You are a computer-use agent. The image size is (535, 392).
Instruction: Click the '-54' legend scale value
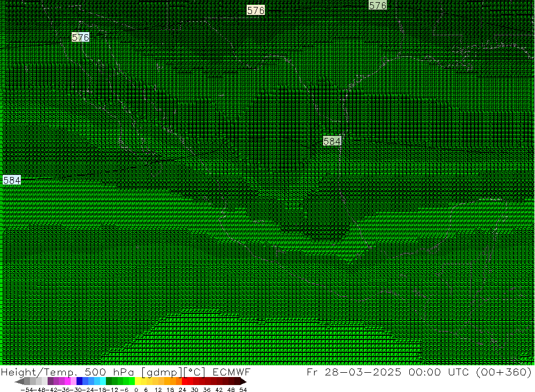pyautogui.click(x=27, y=390)
